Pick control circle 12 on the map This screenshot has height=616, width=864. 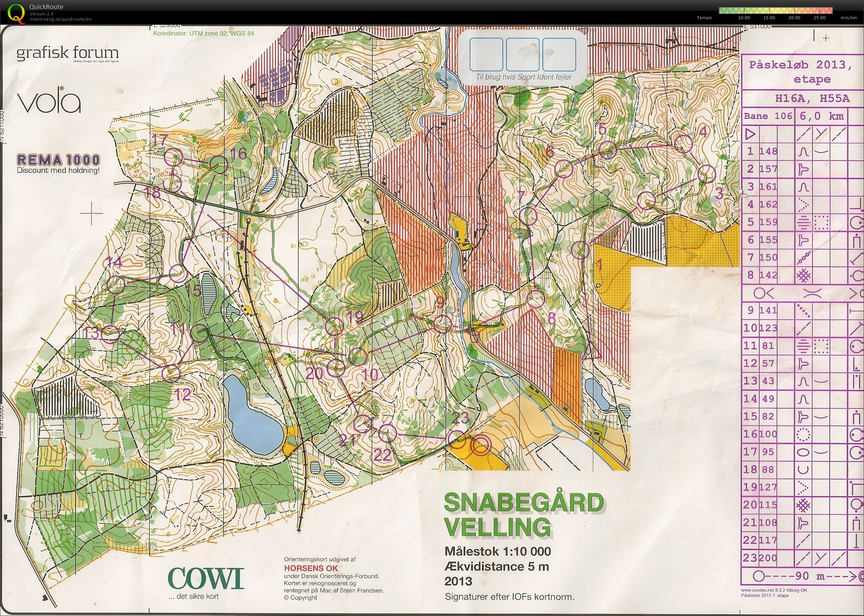[x=171, y=373]
